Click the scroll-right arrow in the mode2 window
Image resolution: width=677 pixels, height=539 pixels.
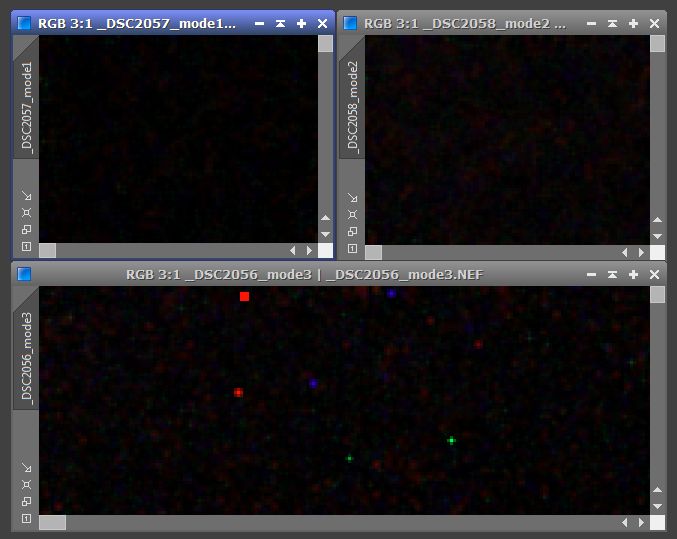click(641, 253)
